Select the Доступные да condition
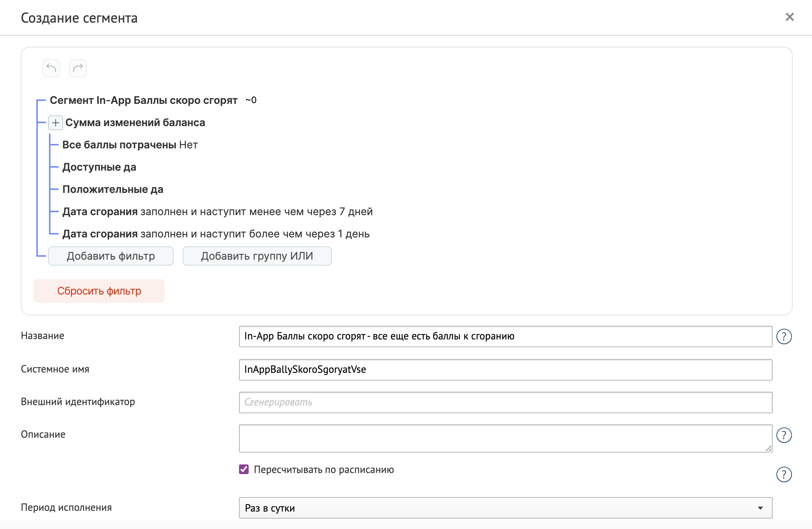812x529 pixels. tap(99, 167)
